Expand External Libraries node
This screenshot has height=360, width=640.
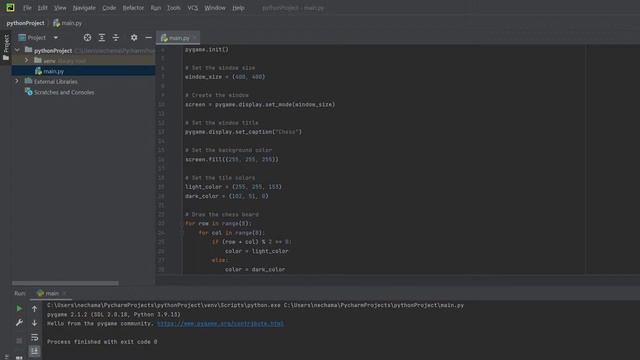(x=17, y=81)
